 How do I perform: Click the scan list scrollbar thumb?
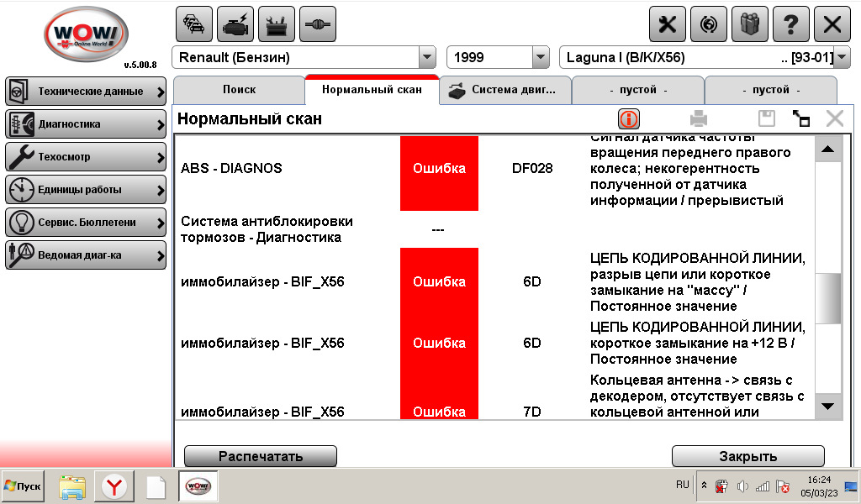pos(828,299)
